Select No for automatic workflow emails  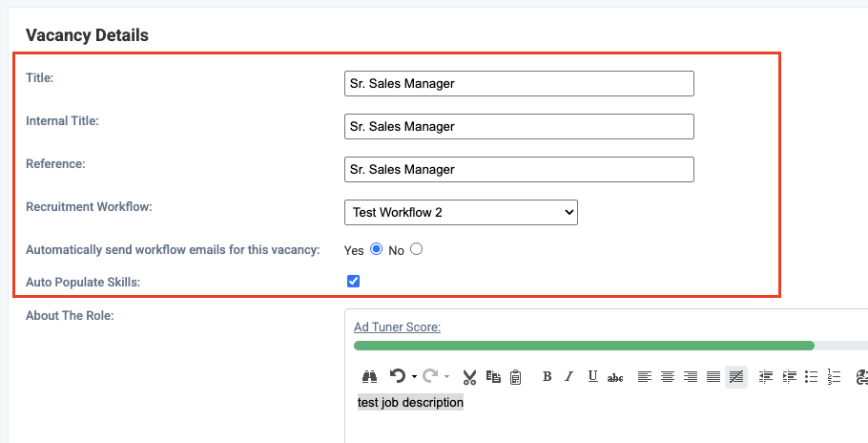416,249
